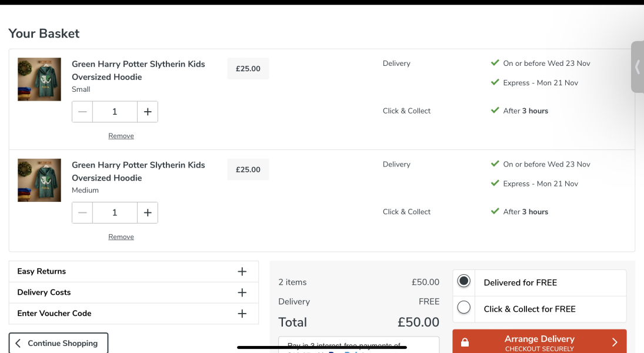Click the padlock icon on checkout button
Image resolution: width=644 pixels, height=353 pixels.
465,342
